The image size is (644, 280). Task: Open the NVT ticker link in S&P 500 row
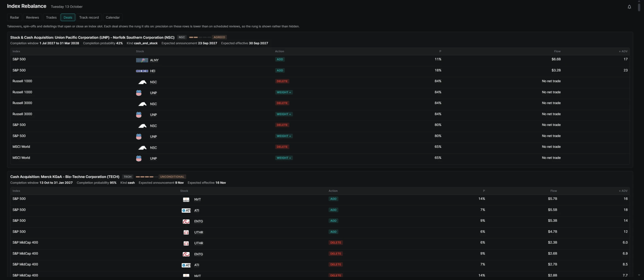click(x=197, y=200)
